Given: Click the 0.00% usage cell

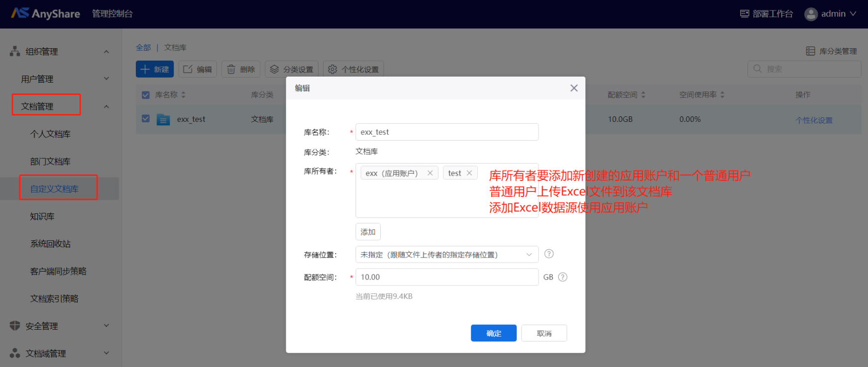Looking at the screenshot, I should pyautogui.click(x=690, y=119).
